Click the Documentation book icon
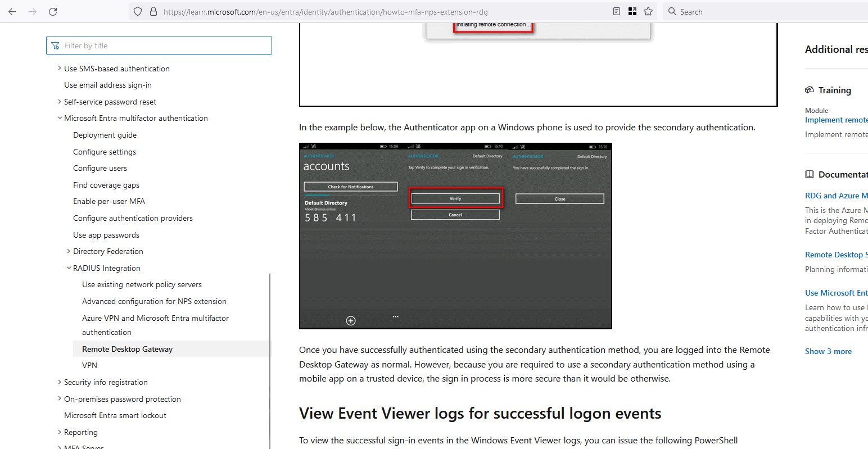 point(810,174)
